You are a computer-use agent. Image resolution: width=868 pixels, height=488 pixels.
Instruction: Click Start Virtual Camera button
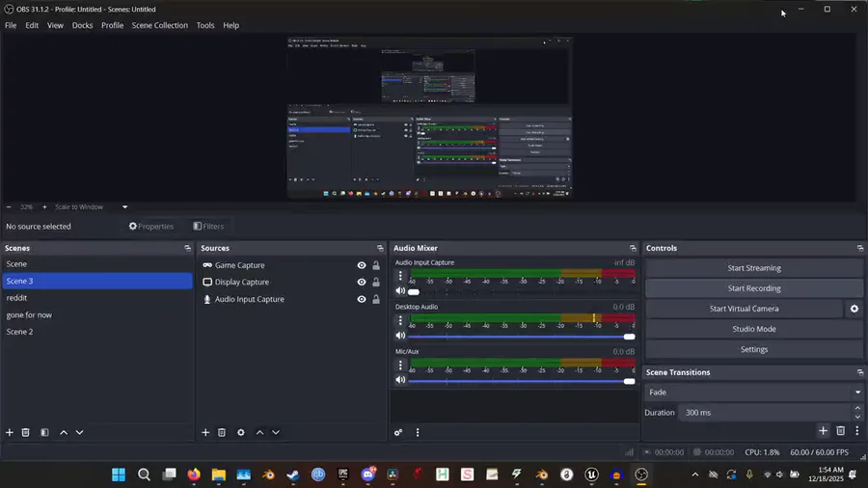pos(744,309)
